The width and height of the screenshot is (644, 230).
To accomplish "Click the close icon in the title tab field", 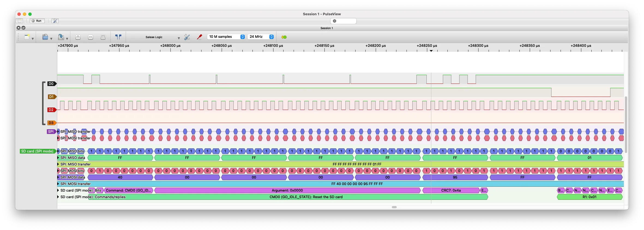I will click(335, 21).
